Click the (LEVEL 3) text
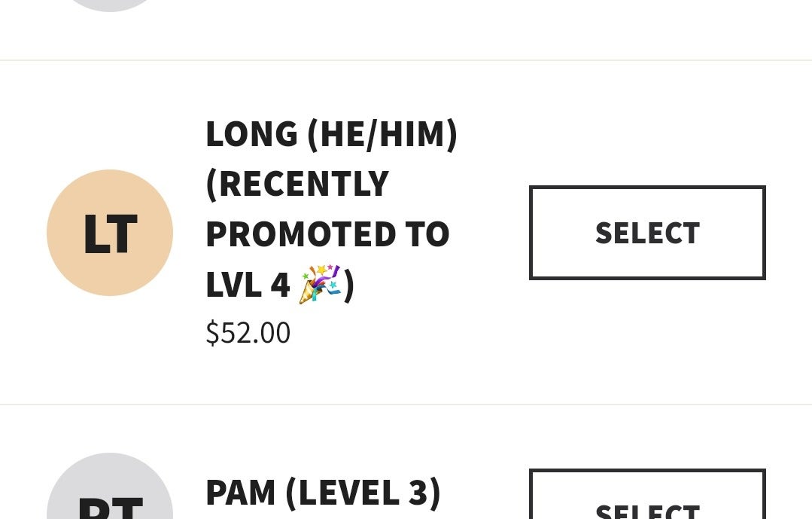812x519 pixels. [x=363, y=493]
